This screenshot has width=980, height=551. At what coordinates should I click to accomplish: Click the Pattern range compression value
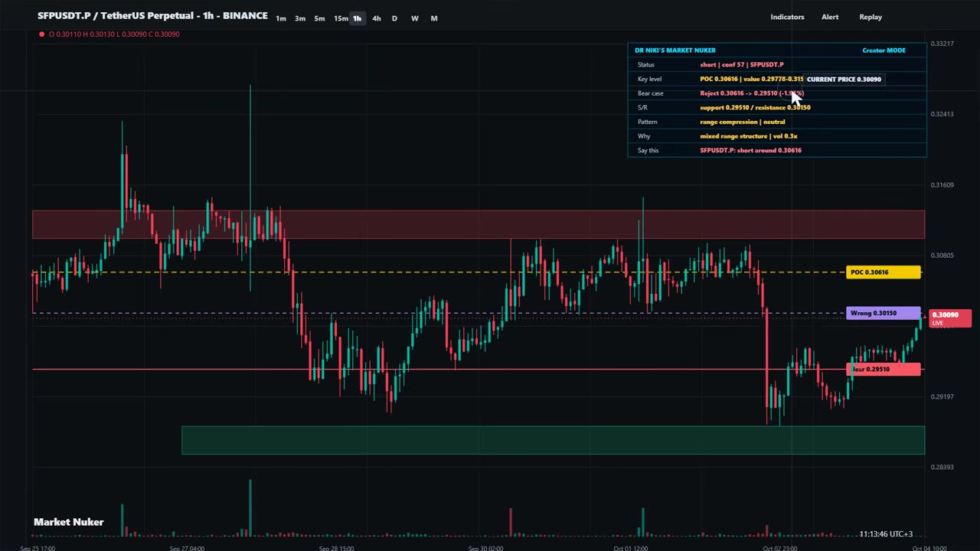[742, 122]
